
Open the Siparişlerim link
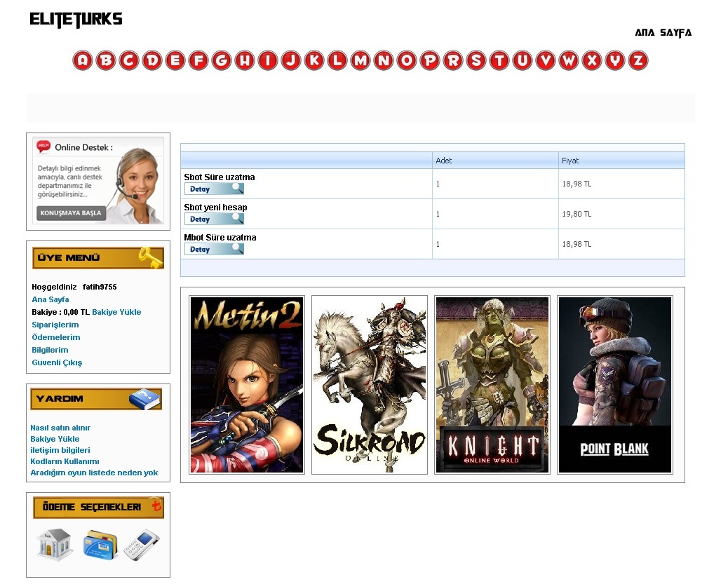pyautogui.click(x=55, y=325)
